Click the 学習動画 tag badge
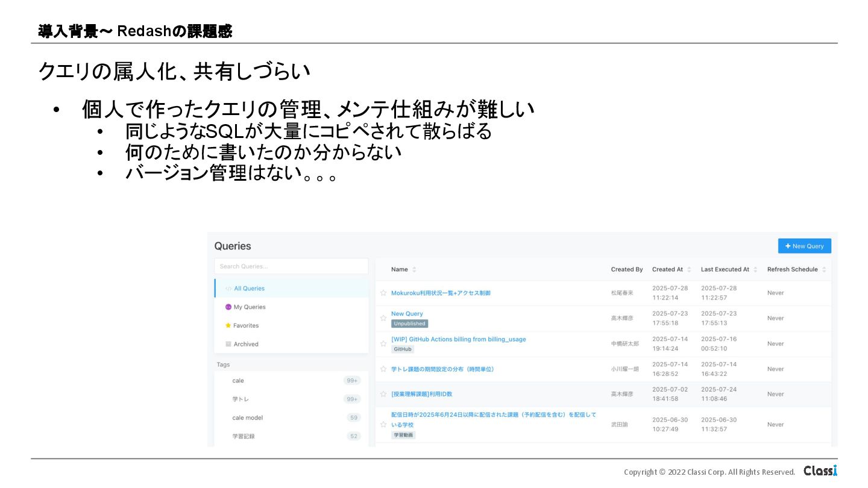Viewport: 868px width, 488px height. click(x=403, y=434)
